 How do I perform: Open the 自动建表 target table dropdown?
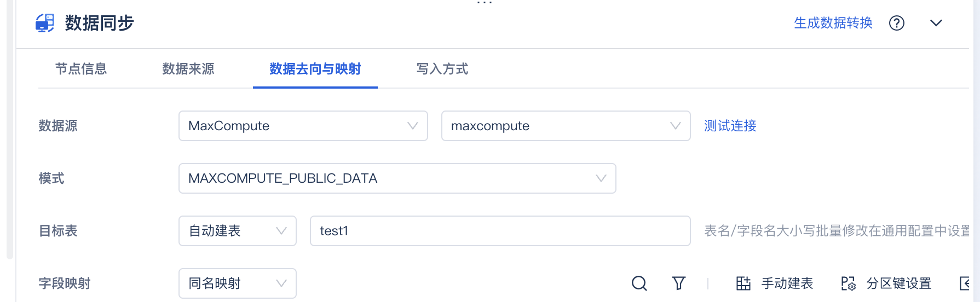click(237, 231)
